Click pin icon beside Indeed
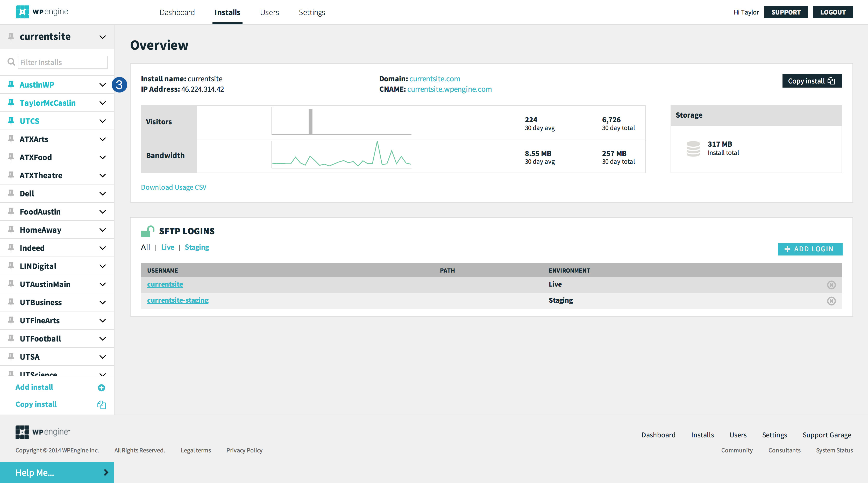Image resolution: width=868 pixels, height=483 pixels. click(11, 248)
